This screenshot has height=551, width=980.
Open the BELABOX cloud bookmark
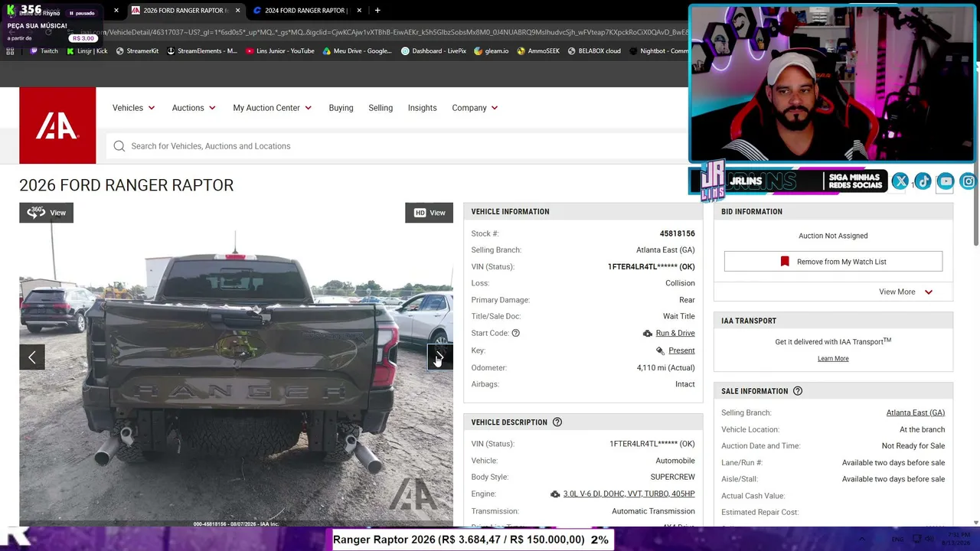[594, 51]
